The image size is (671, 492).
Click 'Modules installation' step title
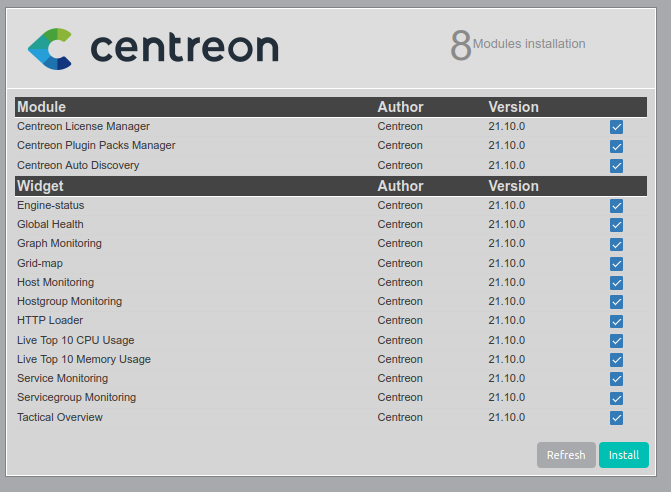(529, 44)
